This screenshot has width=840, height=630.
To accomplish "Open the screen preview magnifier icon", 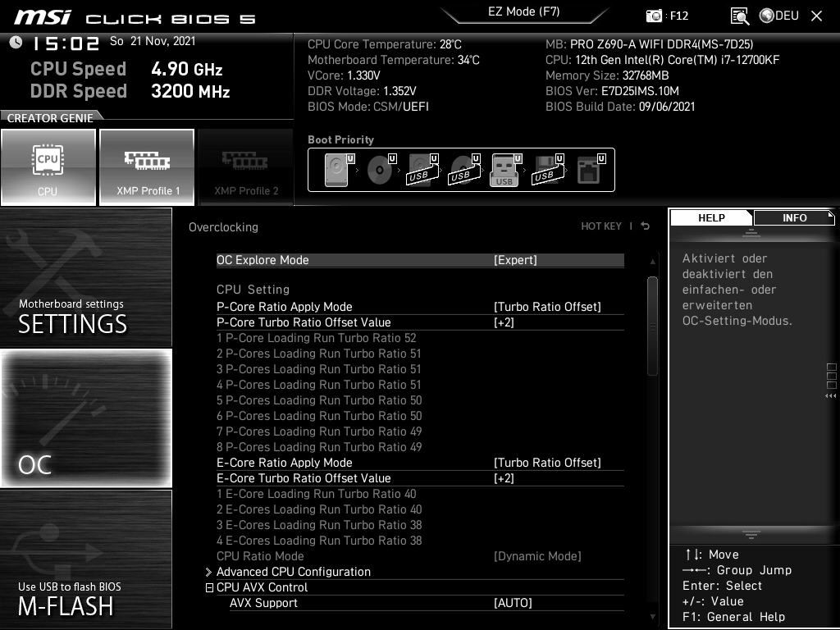I will 739,15.
